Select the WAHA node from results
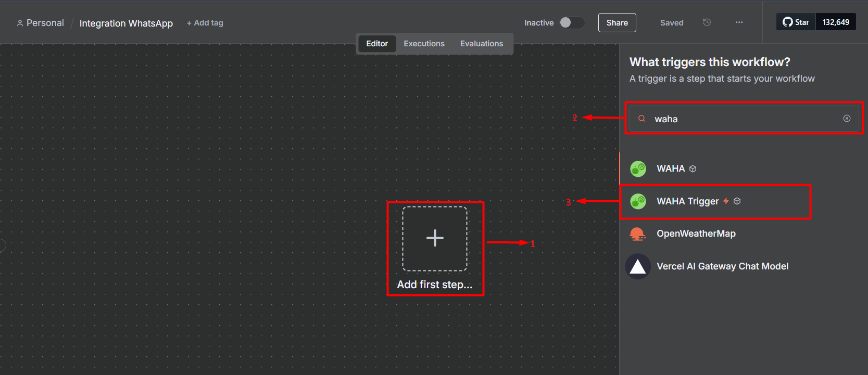This screenshot has width=868, height=375. [x=743, y=169]
